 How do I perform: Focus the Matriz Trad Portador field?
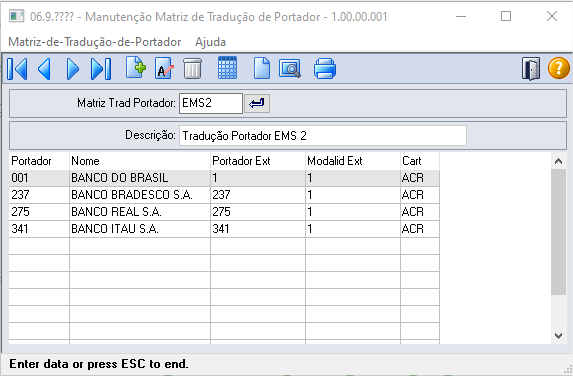click(211, 103)
